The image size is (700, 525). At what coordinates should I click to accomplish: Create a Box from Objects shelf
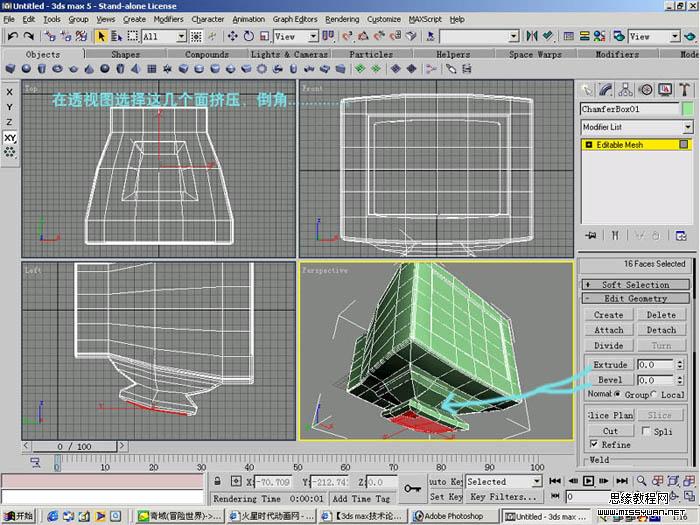click(x=10, y=69)
